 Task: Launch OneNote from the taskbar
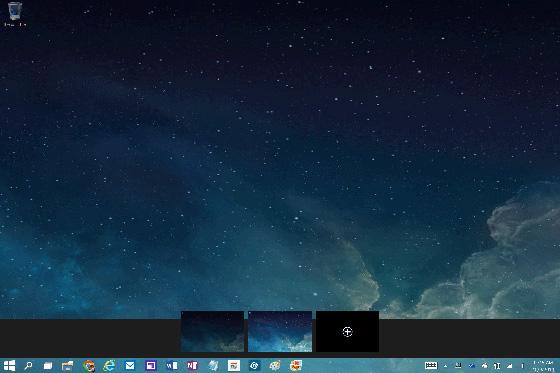click(x=192, y=365)
